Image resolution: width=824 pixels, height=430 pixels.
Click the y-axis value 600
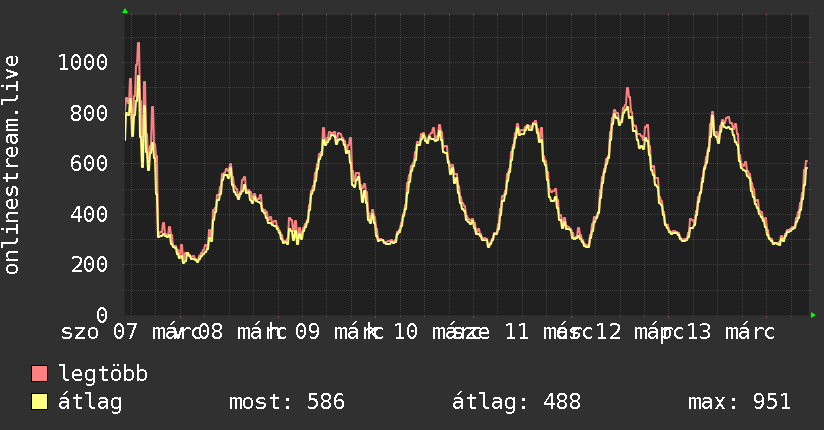pos(89,163)
